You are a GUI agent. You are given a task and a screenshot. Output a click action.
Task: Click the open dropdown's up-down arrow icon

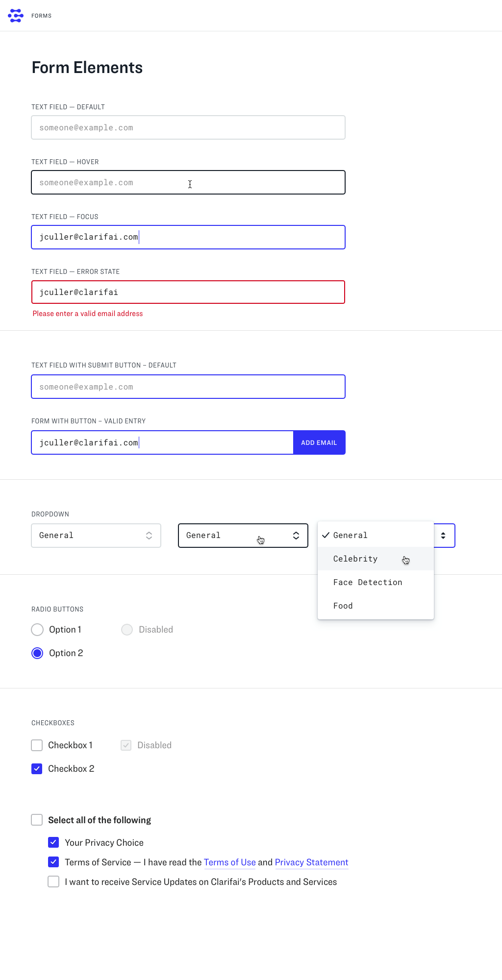pos(443,536)
